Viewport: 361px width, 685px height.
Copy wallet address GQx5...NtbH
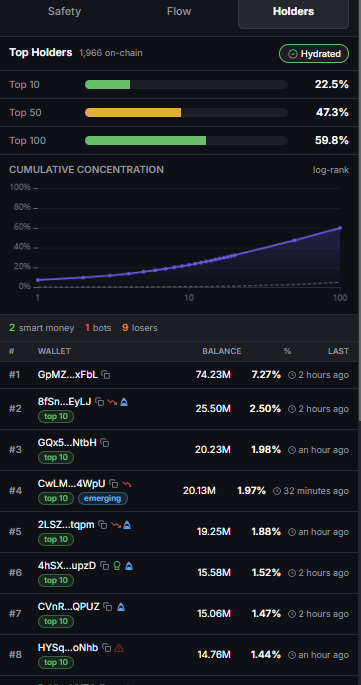(x=105, y=443)
